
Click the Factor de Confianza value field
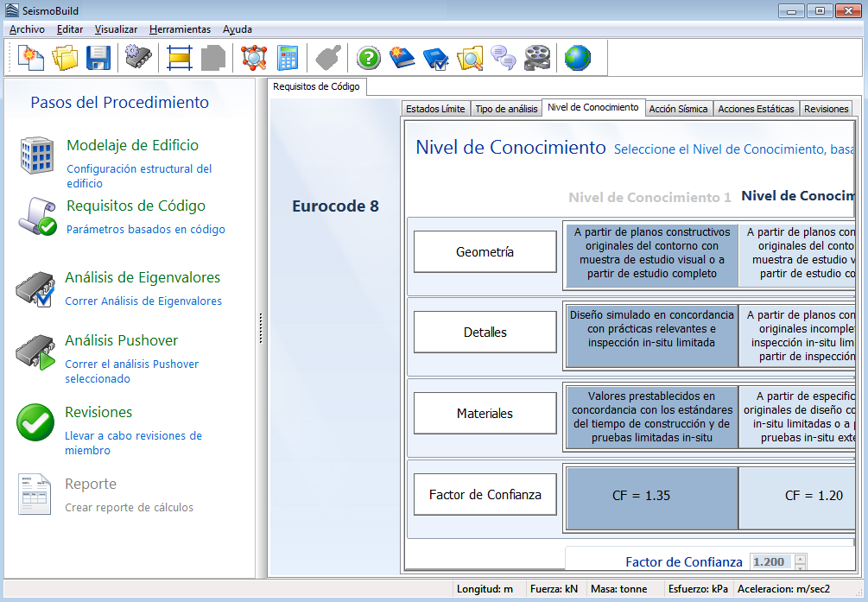tap(770, 561)
